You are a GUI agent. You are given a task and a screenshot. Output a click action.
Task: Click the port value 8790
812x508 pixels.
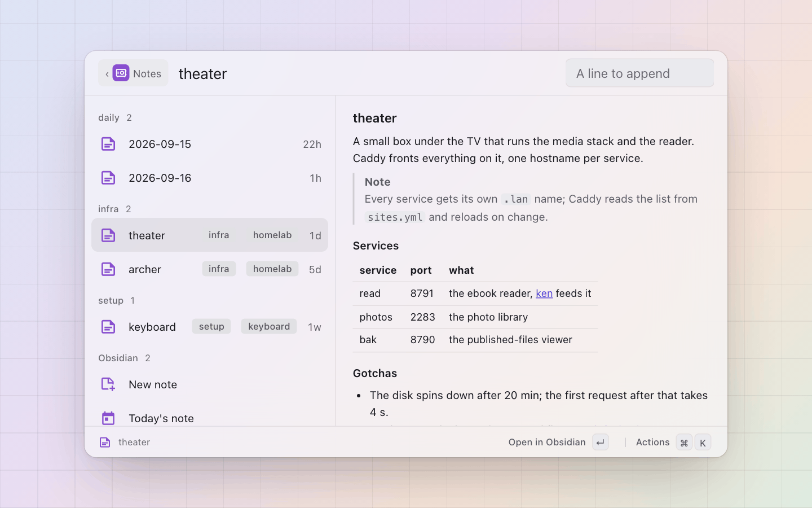click(x=423, y=340)
